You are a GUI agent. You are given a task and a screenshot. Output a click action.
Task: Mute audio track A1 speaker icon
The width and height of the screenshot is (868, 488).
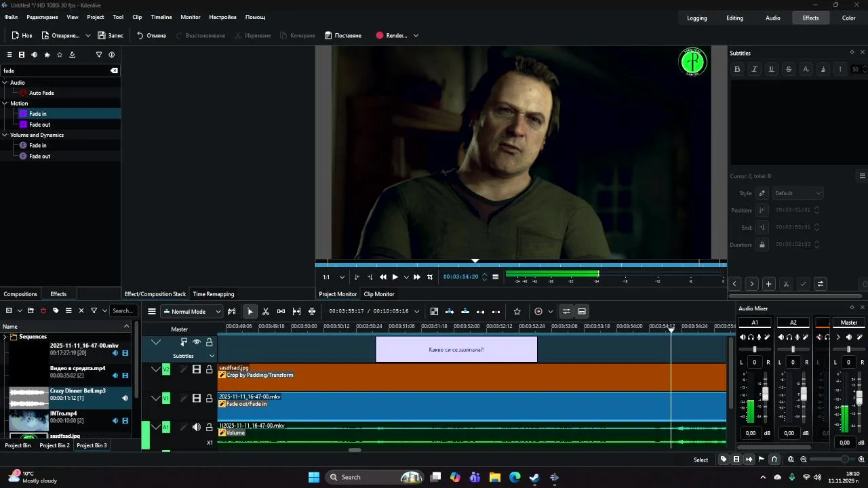click(197, 427)
